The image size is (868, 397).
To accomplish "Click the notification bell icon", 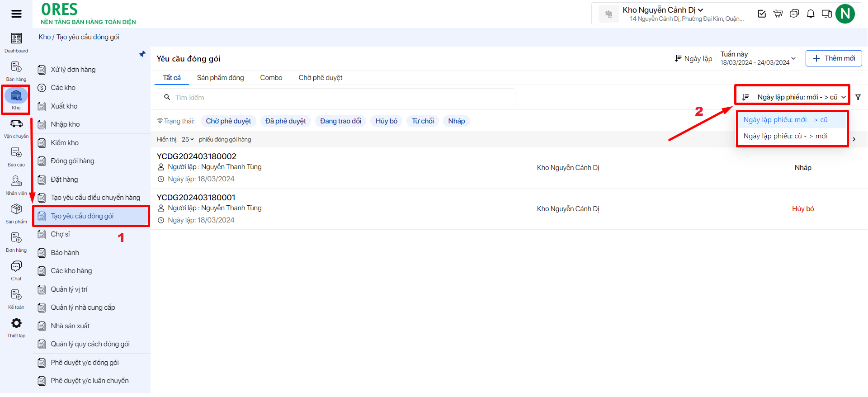I will tap(811, 14).
